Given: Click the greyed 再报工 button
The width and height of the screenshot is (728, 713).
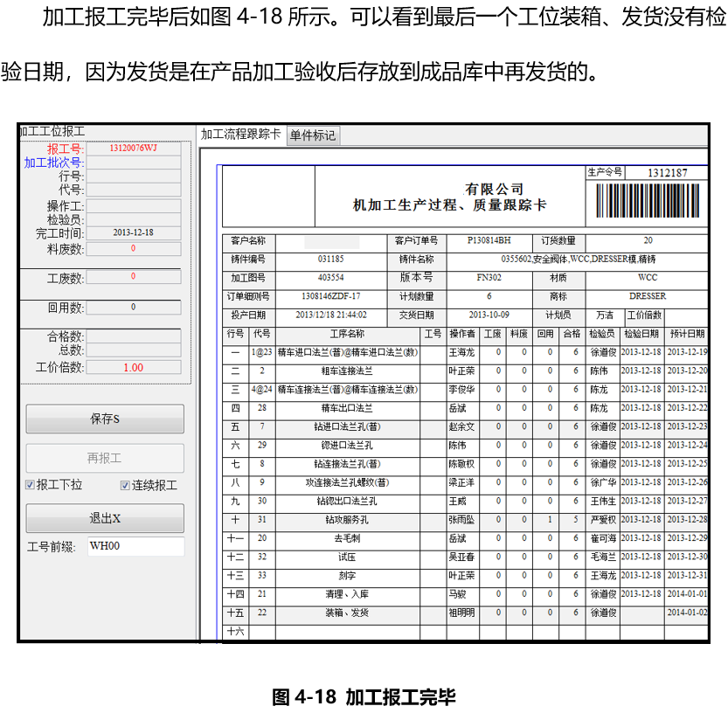Looking at the screenshot, I should point(105,458).
